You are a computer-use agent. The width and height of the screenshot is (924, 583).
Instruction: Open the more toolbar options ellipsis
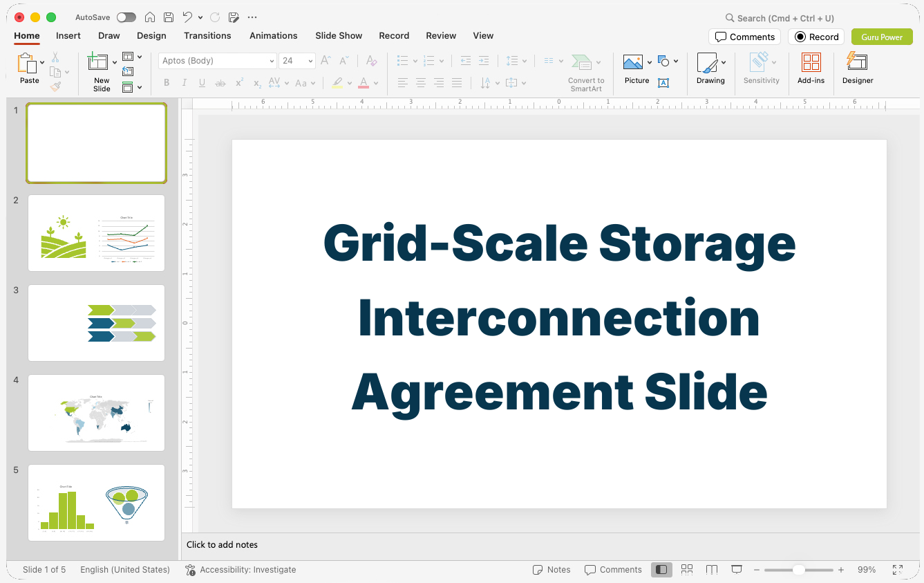(252, 17)
